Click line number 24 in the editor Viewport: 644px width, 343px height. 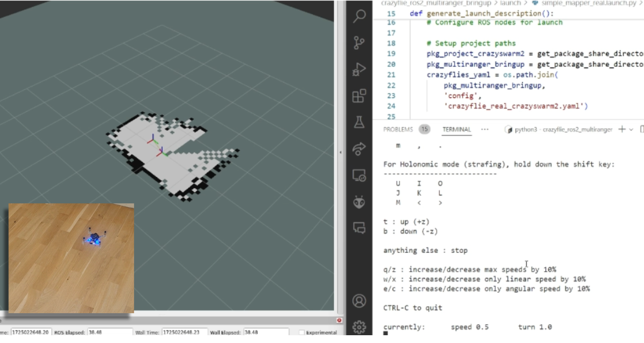coord(391,106)
